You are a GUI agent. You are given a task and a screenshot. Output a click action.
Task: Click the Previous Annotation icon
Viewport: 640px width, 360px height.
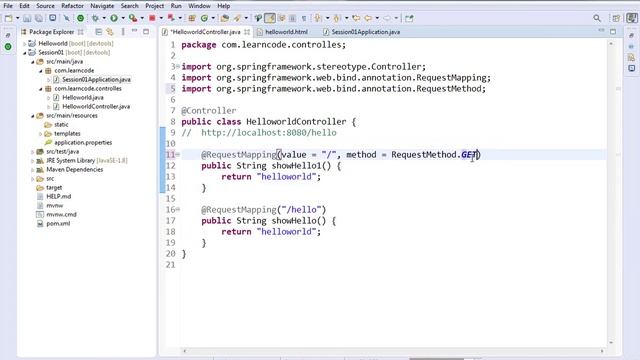(337, 18)
